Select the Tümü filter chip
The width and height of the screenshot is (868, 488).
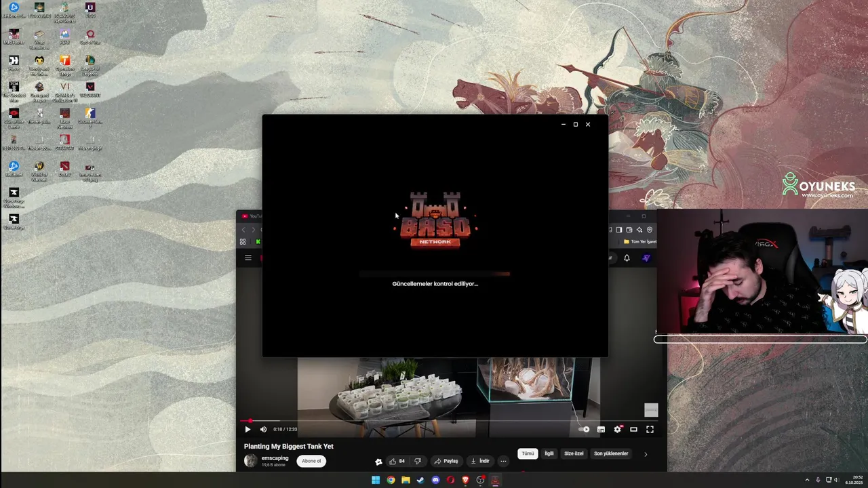coord(528,453)
